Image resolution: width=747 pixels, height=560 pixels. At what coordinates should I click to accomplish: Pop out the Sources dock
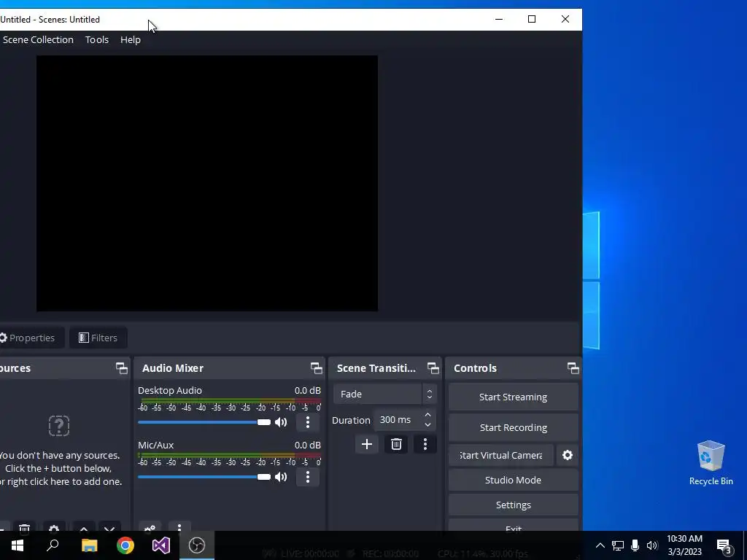click(122, 368)
